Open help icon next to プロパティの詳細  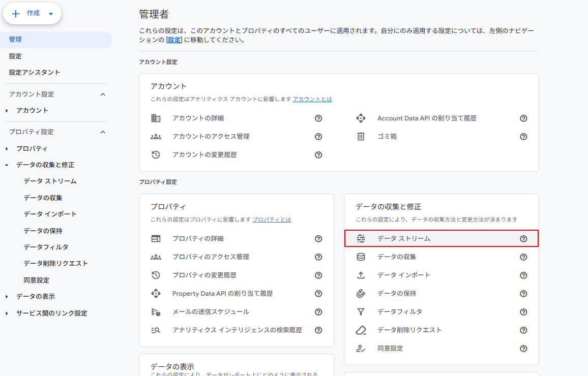point(318,238)
